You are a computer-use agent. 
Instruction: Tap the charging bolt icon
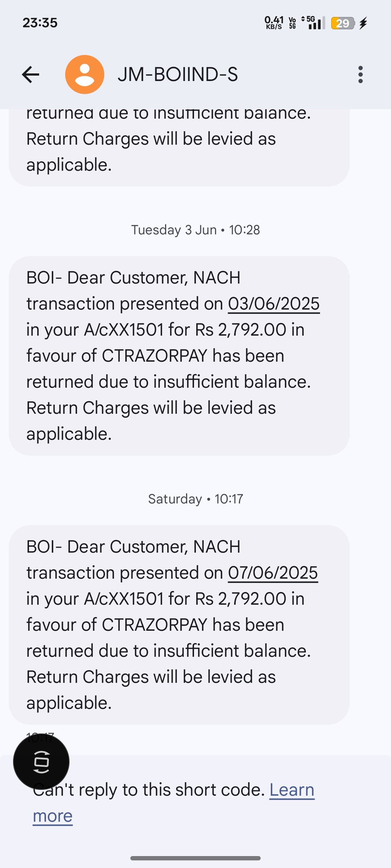363,23
